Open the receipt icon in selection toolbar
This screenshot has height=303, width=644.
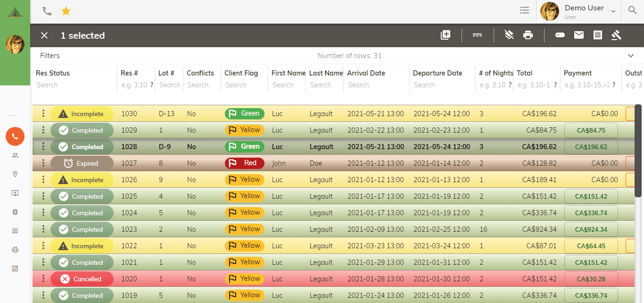point(598,35)
